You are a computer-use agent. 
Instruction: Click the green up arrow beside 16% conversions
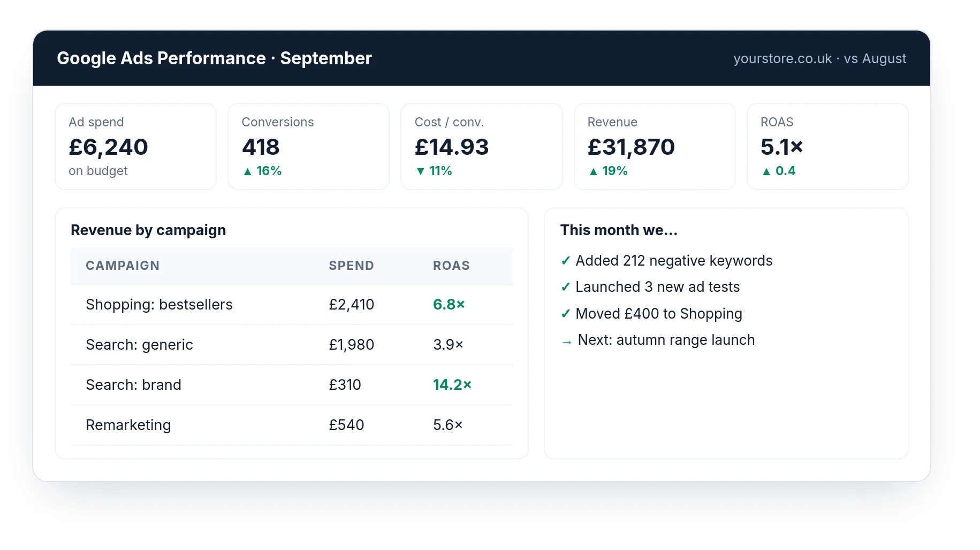tap(247, 171)
